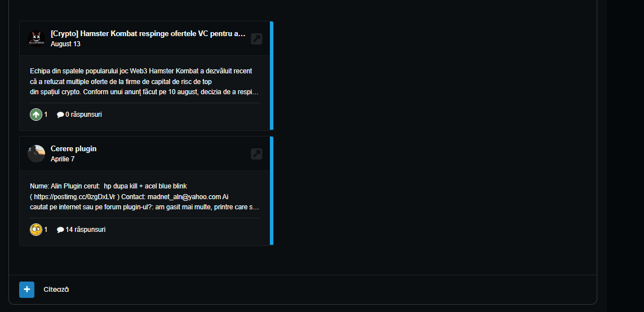View the 14 răspunsuri replies link
The image size is (644, 312).
click(86, 230)
